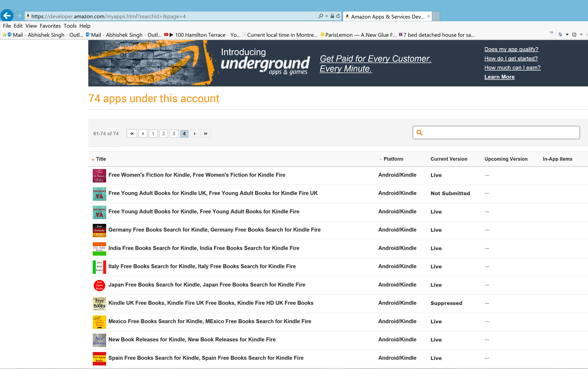The height and width of the screenshot is (369, 588).
Task: Click the Home icon in the command bar
Action: 560,35
